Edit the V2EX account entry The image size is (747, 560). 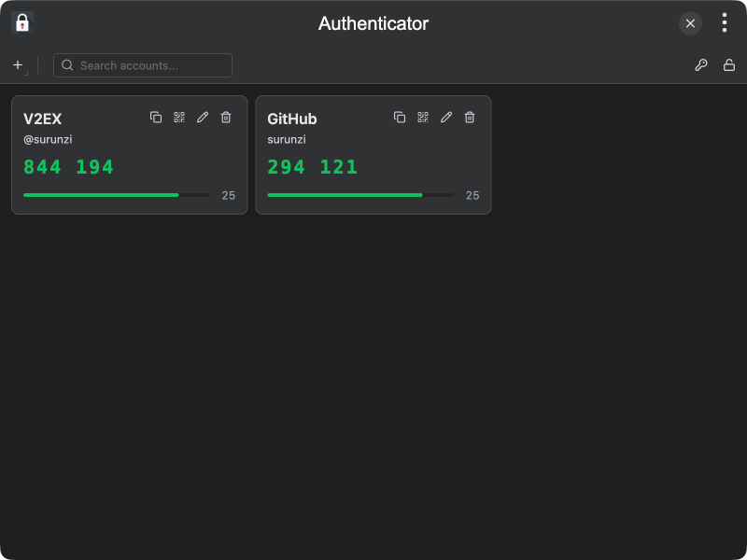203,118
